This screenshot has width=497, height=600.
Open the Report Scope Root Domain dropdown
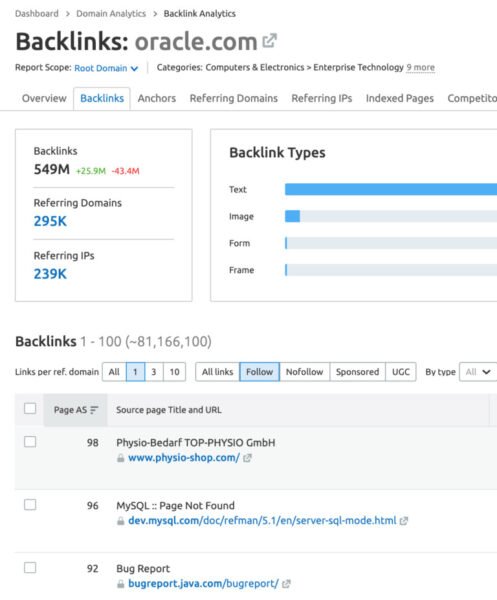[x=106, y=68]
